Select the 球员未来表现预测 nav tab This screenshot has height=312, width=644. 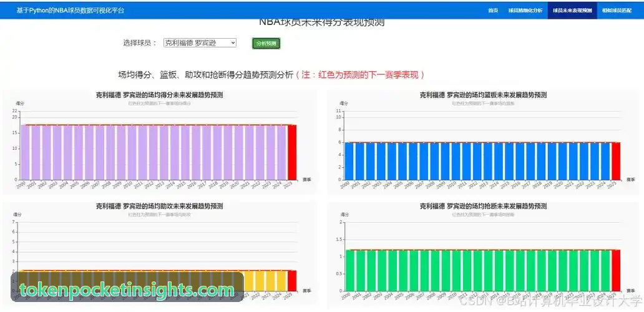click(x=572, y=11)
